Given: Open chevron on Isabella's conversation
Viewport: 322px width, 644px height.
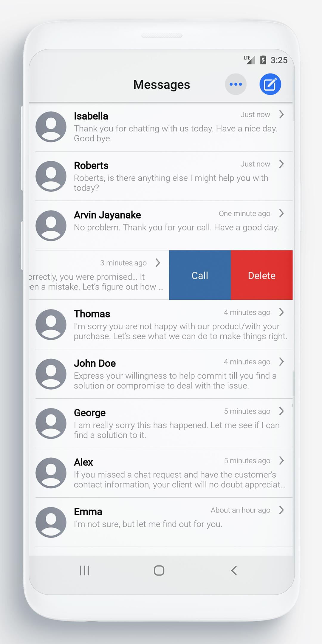Looking at the screenshot, I should 281,114.
